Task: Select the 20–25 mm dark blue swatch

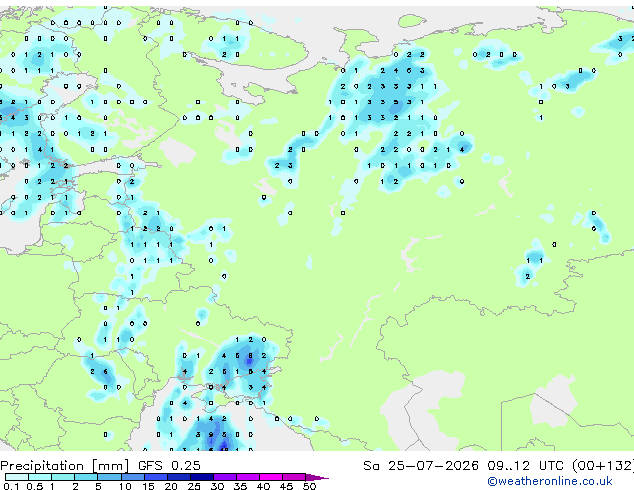Action: click(178, 477)
